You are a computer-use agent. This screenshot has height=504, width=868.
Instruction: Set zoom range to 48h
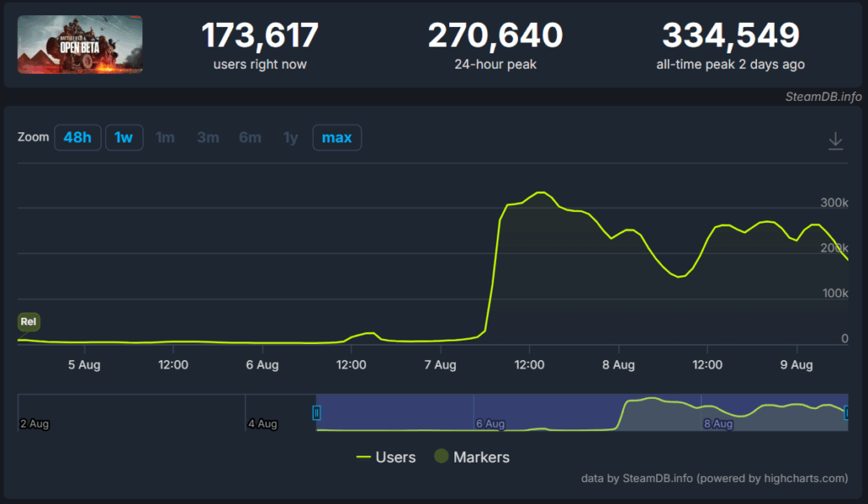(x=77, y=137)
